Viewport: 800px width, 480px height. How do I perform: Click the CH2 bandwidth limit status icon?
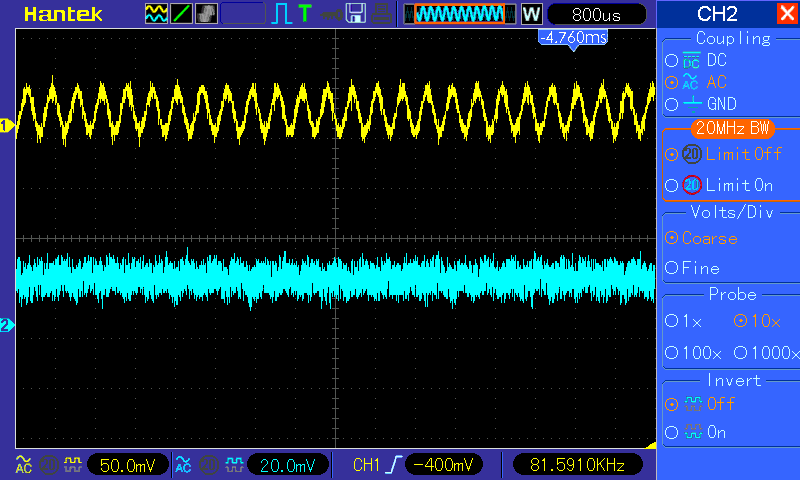tap(208, 465)
